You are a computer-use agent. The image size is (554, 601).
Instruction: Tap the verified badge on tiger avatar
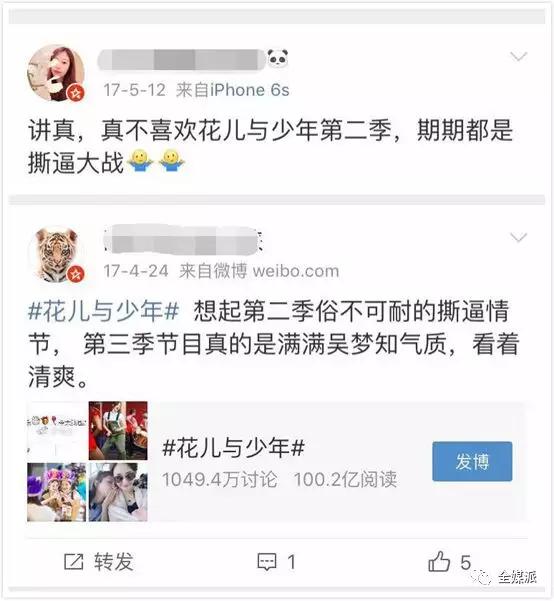[76, 274]
